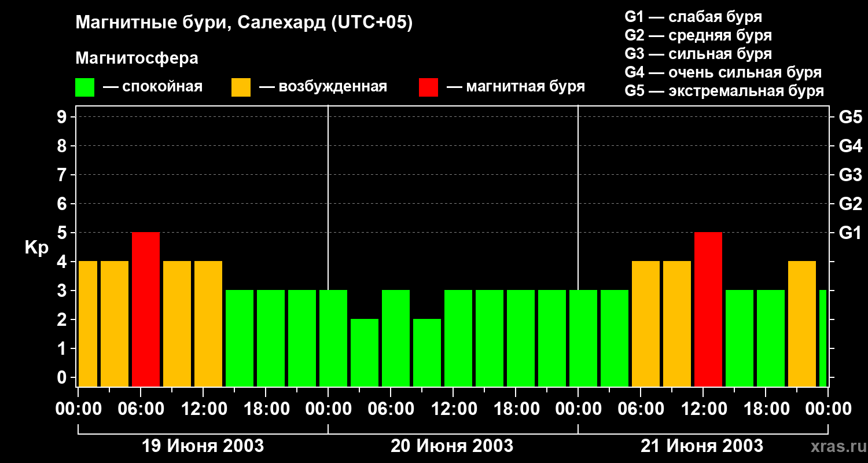868x463 pixels.
Task: Click 'G4 — очень сильная буря' legend line
Action: 723,72
